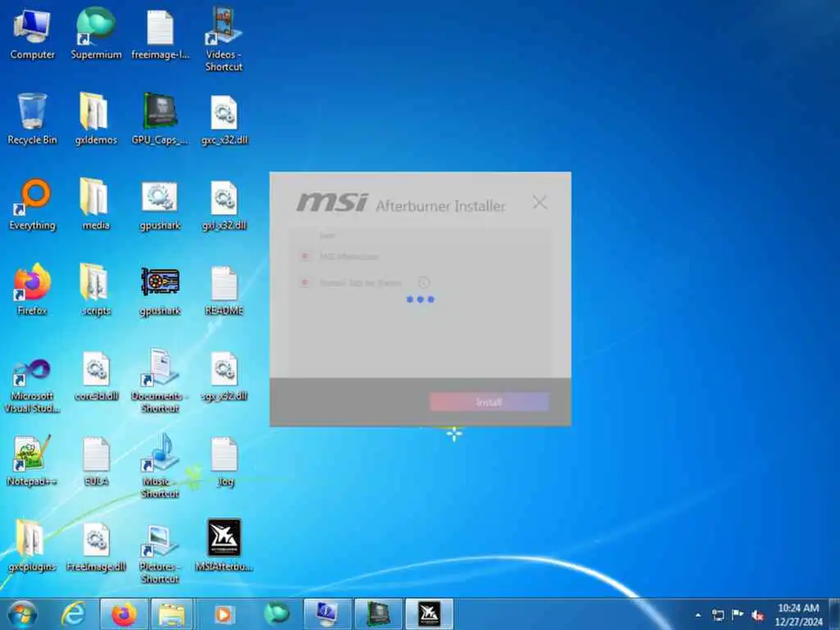Open the Windows Start menu

tap(22, 614)
